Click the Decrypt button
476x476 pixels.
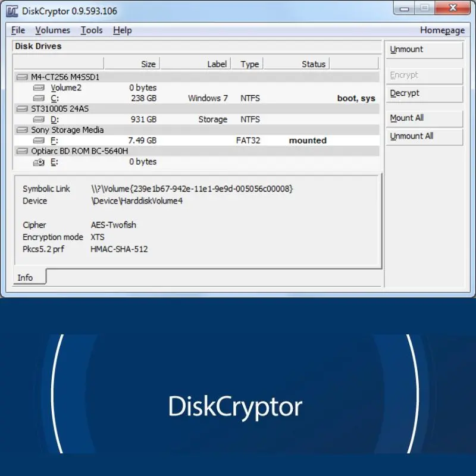pos(424,93)
